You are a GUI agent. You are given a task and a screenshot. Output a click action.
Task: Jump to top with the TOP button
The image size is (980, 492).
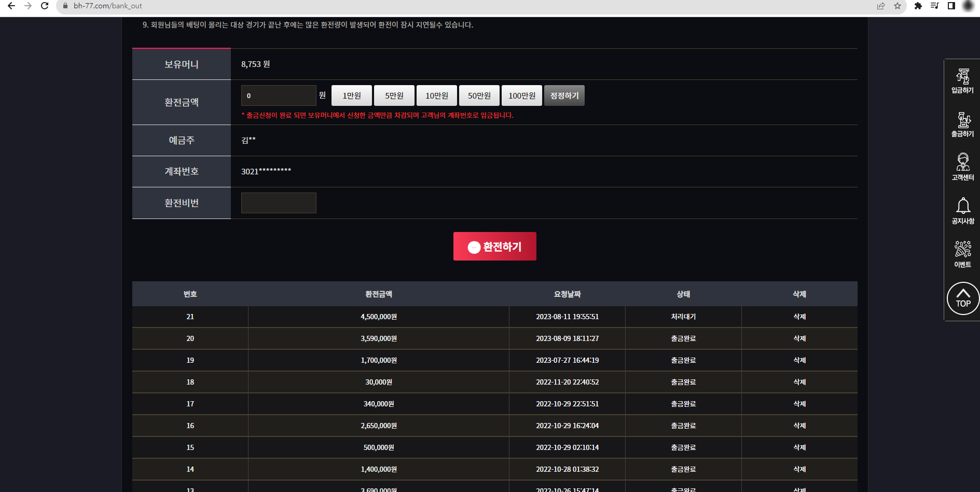[x=963, y=298]
